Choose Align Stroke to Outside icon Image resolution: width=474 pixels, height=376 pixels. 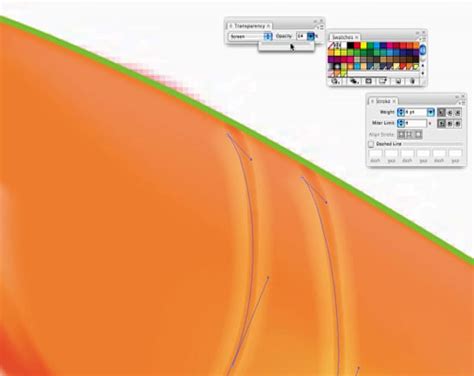tap(418, 134)
